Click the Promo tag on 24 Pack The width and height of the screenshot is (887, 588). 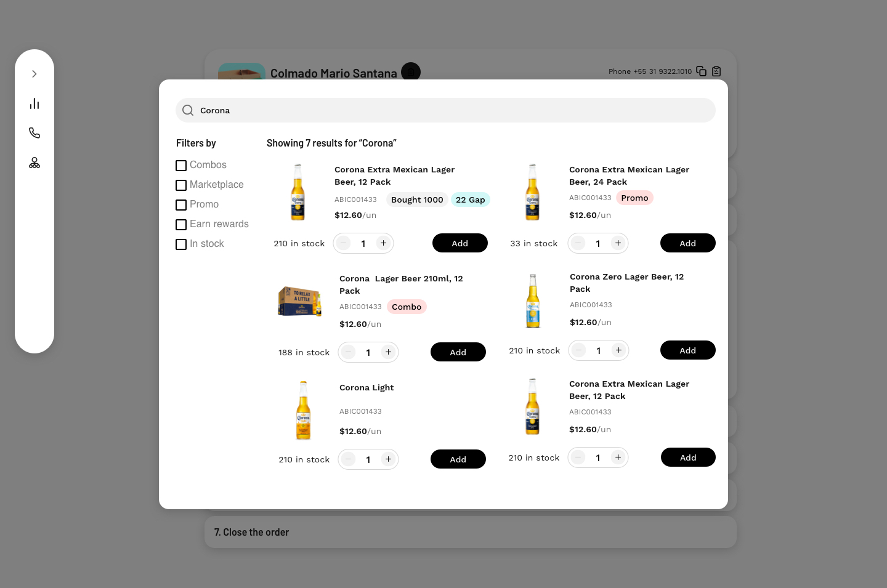[x=634, y=198]
